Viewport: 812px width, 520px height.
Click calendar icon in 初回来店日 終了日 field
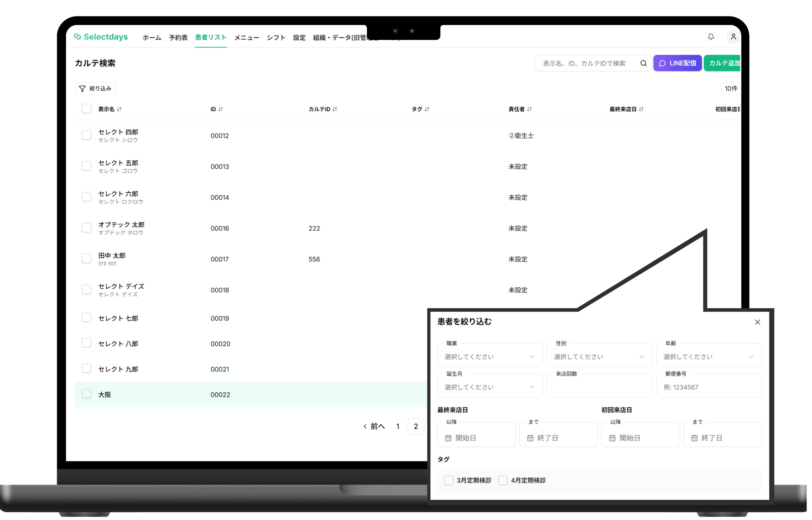coord(694,438)
